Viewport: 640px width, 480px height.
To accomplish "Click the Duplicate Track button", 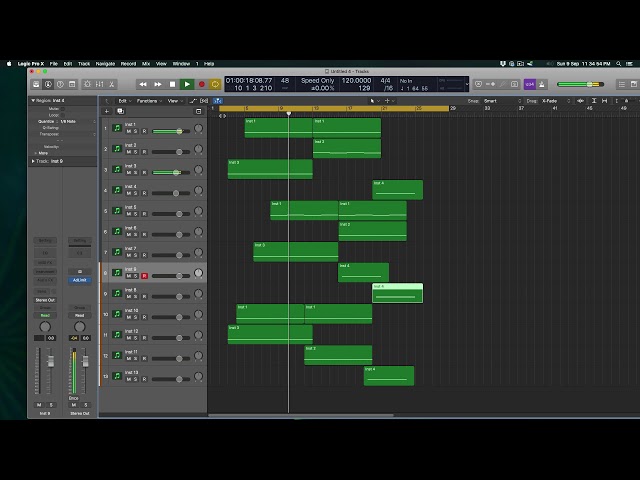I will [120, 111].
